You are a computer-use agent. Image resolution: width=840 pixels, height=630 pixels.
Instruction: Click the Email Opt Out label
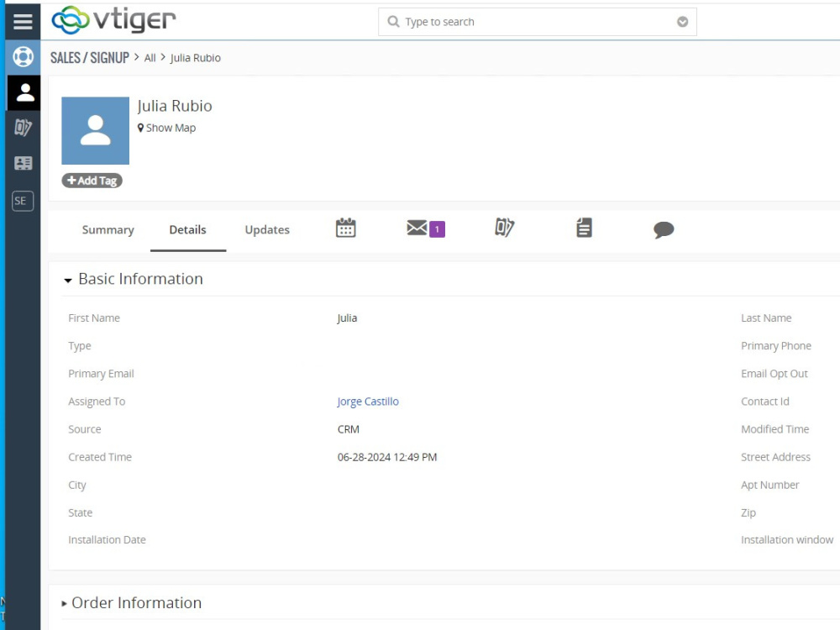774,374
